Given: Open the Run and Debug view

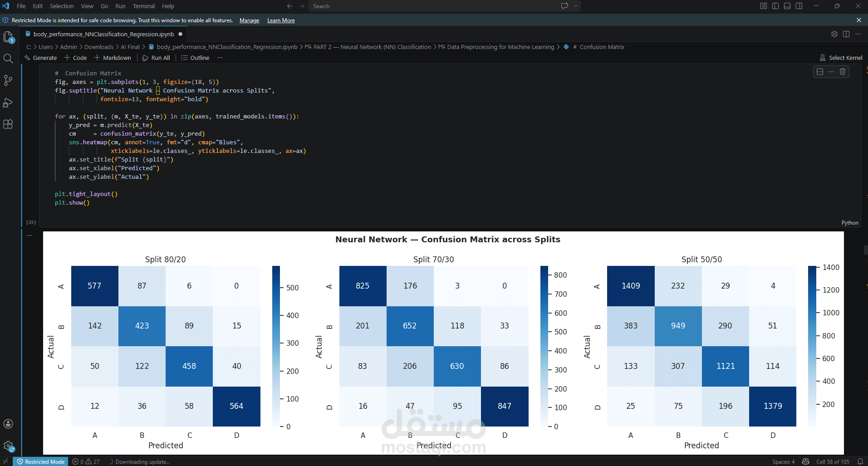Looking at the screenshot, I should (x=8, y=103).
